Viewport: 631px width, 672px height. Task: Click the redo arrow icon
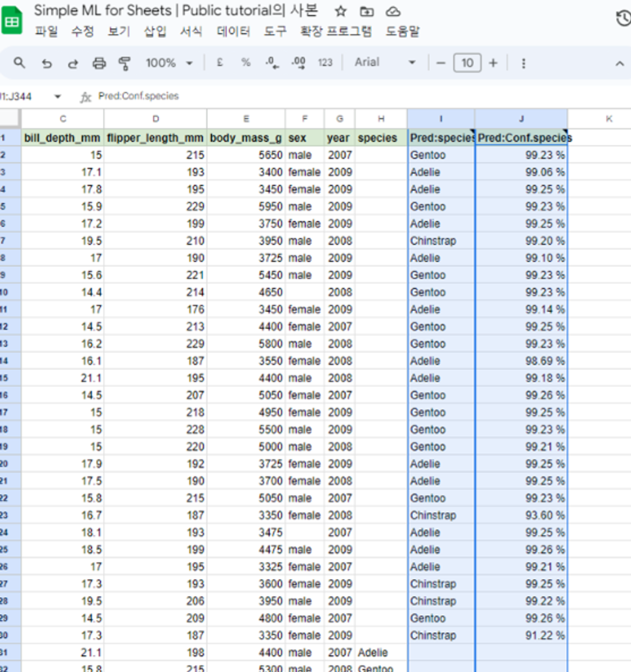[73, 63]
